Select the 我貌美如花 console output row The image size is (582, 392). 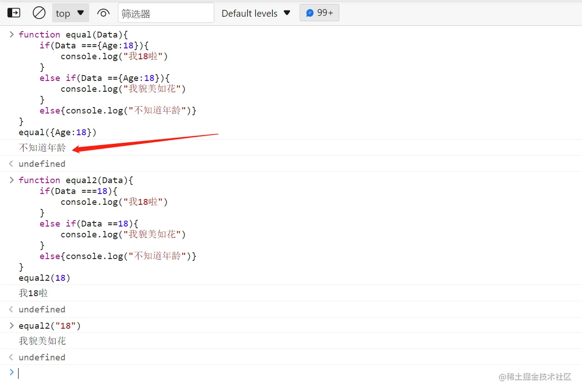point(42,341)
